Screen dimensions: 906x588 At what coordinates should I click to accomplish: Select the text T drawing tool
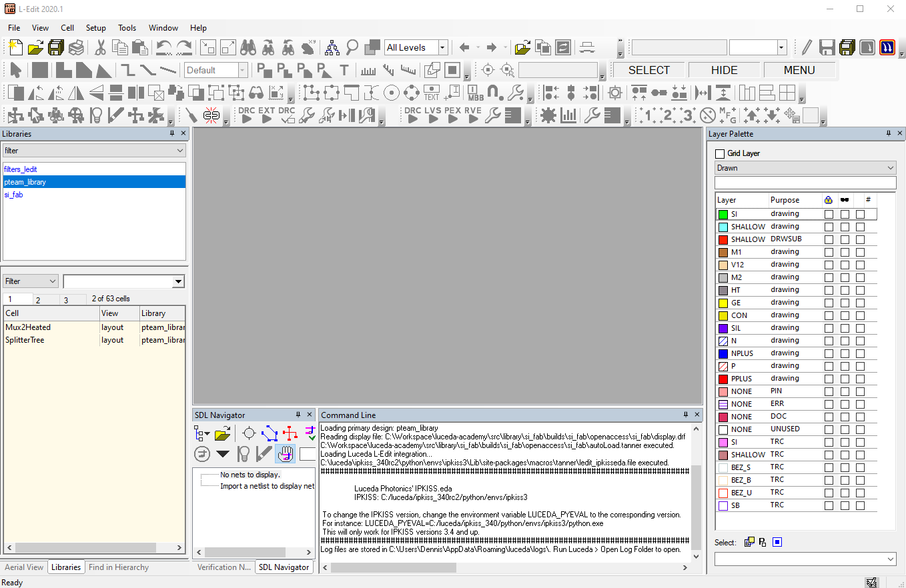344,70
